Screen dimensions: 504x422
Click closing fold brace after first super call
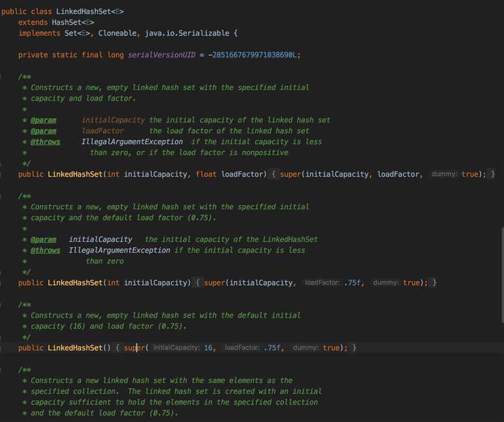click(x=493, y=174)
